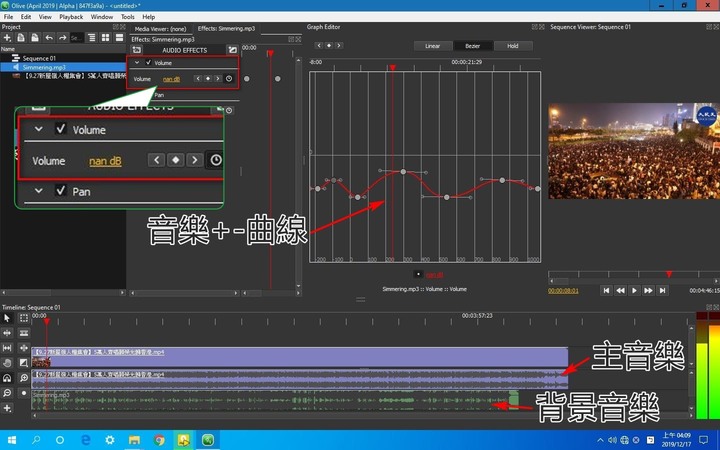The image size is (720, 450).
Task: Show hidden system tray icons
Action: 600,440
